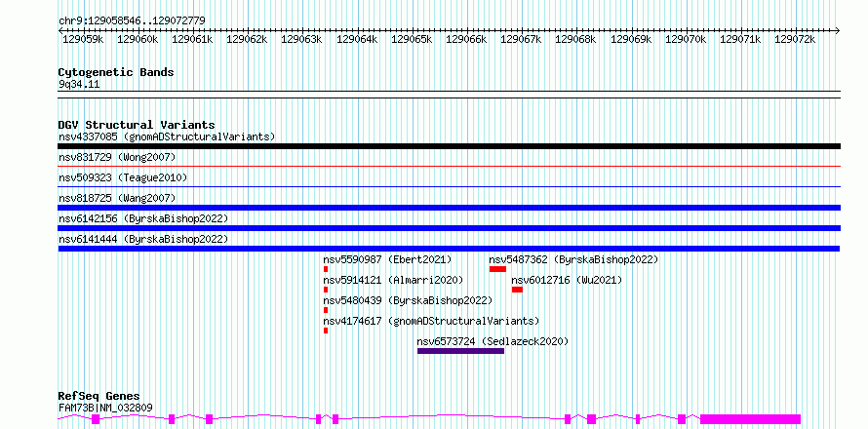Open variant nsv4174617 (gnomADStructuralVariants) label
This screenshot has width=868, height=429.
pyautogui.click(x=431, y=321)
